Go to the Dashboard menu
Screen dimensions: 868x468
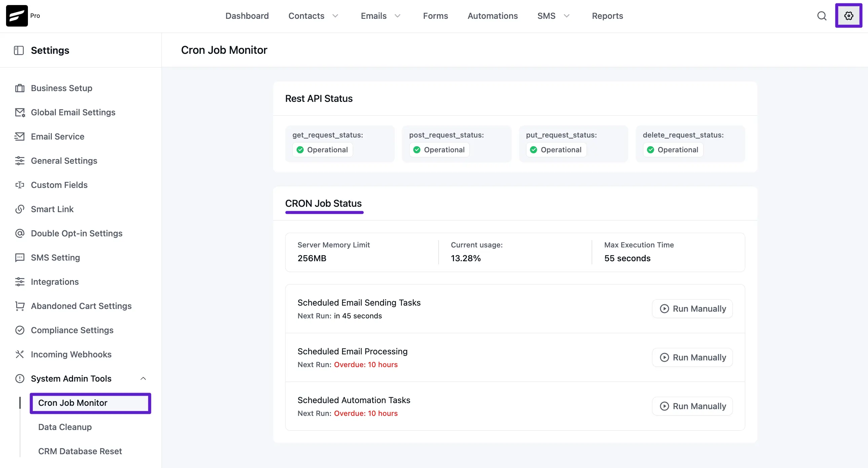247,16
